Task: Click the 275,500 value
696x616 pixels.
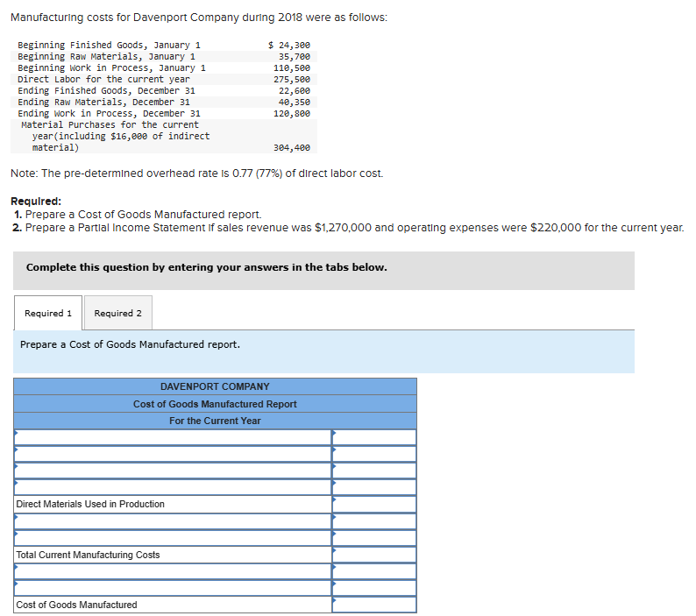Action: pyautogui.click(x=292, y=79)
